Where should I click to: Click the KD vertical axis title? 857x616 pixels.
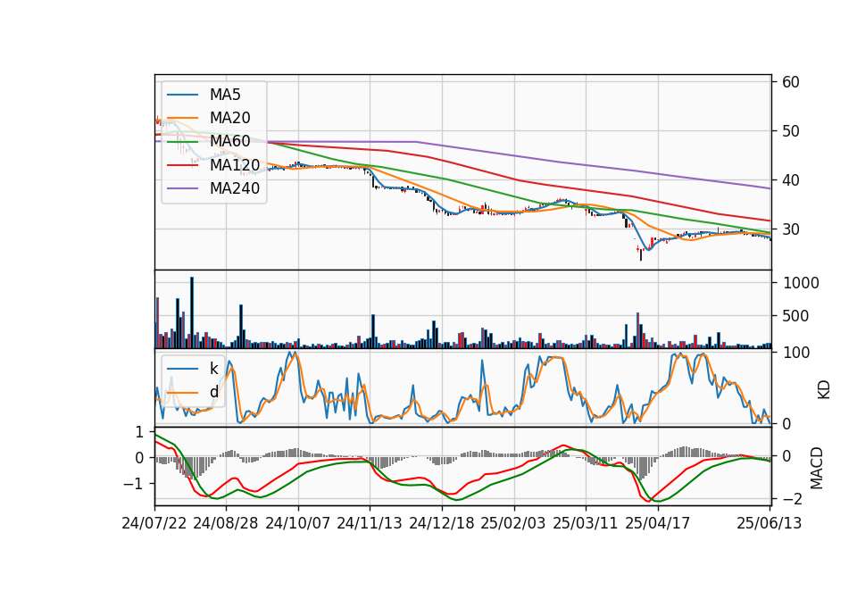tap(824, 389)
